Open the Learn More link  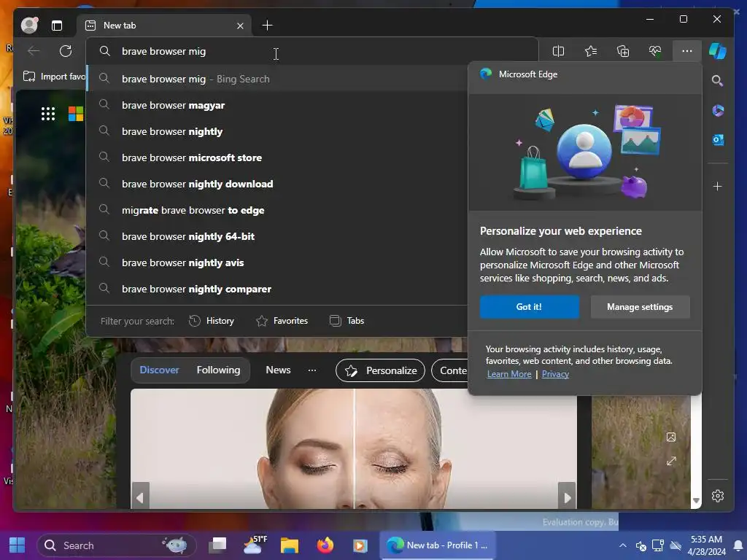coord(508,374)
